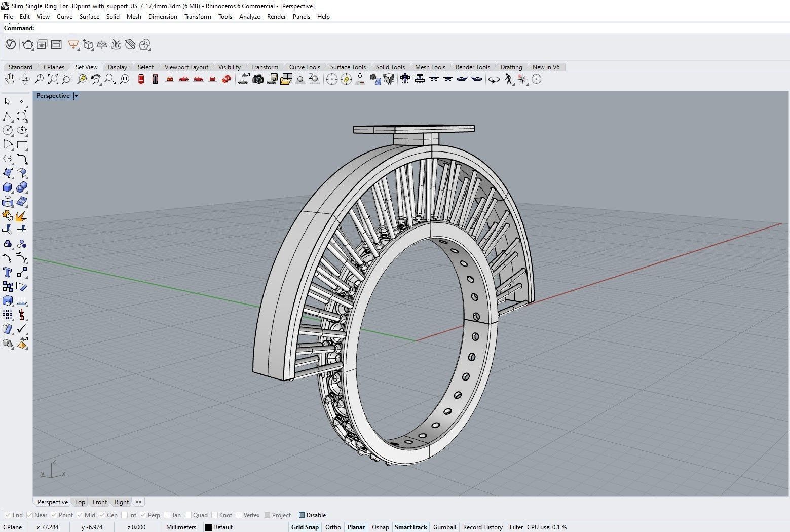Toggle the End osnap checkbox
Screen dimensions: 790x532
pos(8,515)
